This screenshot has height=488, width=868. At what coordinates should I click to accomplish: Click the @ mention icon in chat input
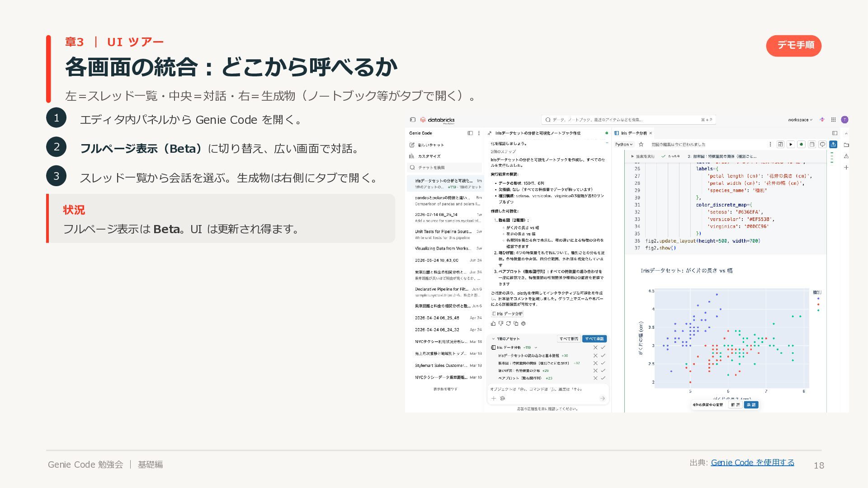click(502, 399)
